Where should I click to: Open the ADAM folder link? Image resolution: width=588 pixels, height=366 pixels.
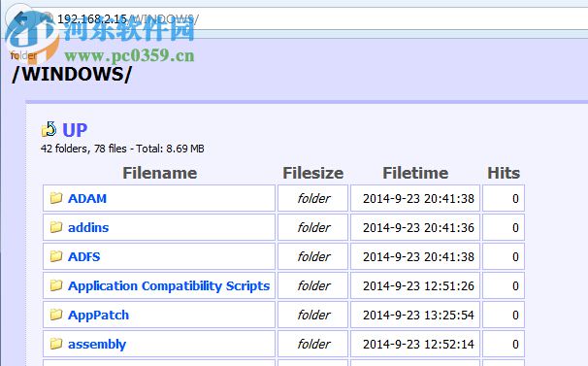click(x=87, y=198)
